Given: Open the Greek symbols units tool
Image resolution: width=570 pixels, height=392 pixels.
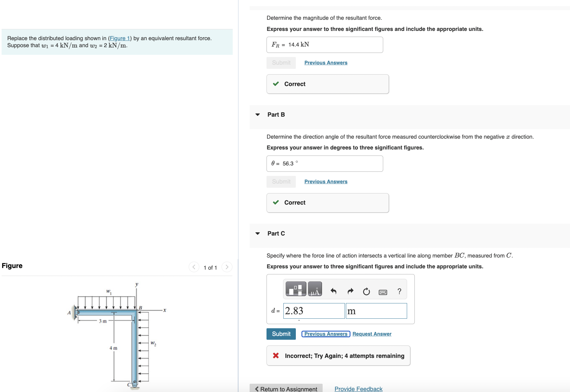Looking at the screenshot, I should [315, 289].
